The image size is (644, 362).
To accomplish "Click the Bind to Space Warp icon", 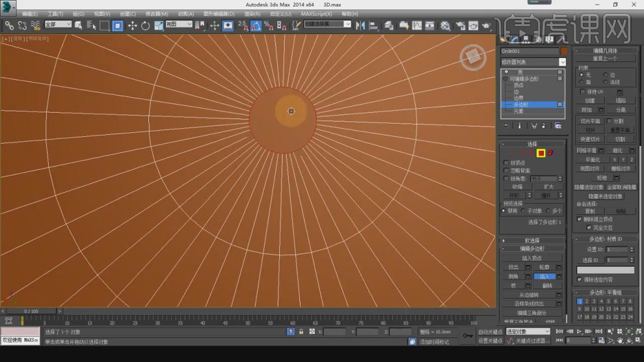I will 35,25.
